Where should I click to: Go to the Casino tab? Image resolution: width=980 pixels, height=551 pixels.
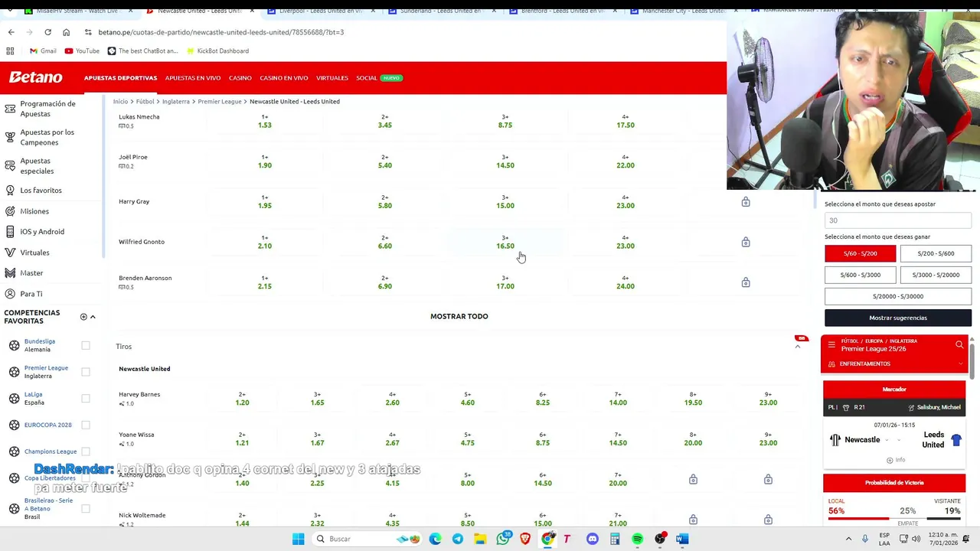(240, 78)
